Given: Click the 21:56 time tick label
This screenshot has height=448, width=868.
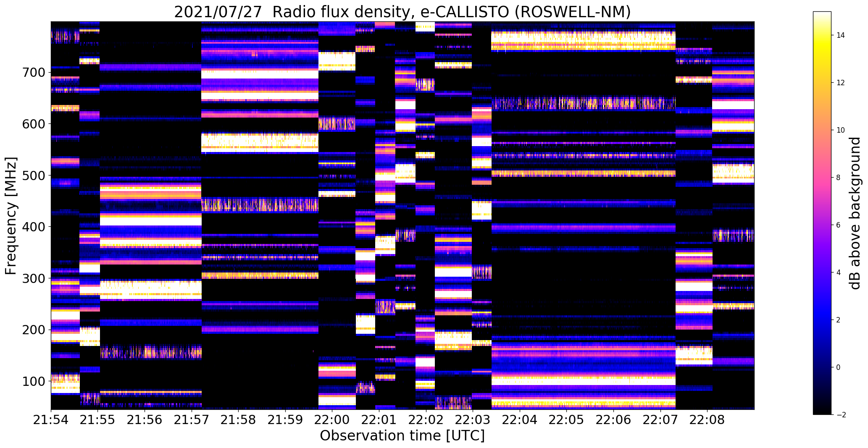Looking at the screenshot, I should pos(145,419).
